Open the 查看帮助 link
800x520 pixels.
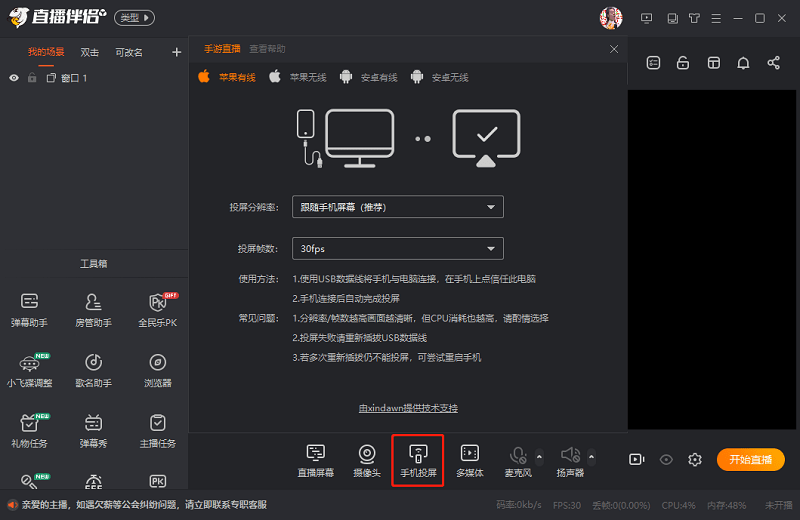click(x=267, y=49)
